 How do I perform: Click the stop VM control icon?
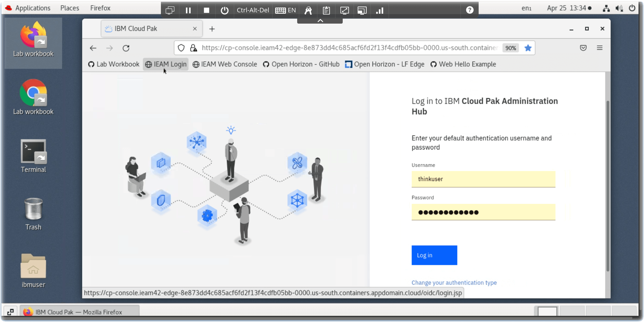(206, 10)
